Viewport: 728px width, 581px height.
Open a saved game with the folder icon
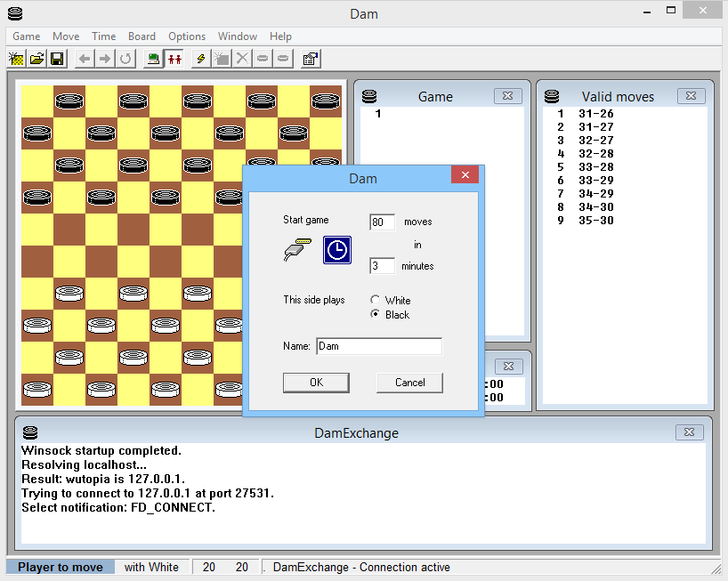(37, 59)
